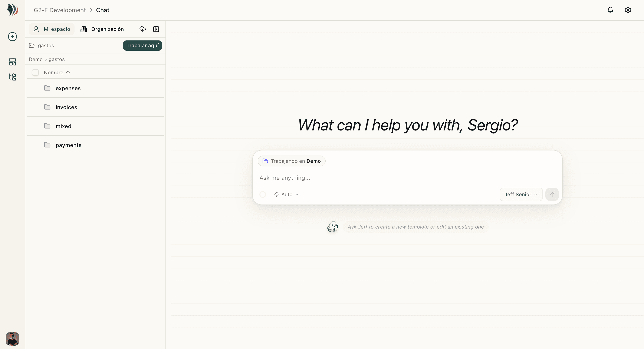Toggle the select-all checkbox beside Nombre
Screen dimensions: 644x349
click(x=35, y=72)
